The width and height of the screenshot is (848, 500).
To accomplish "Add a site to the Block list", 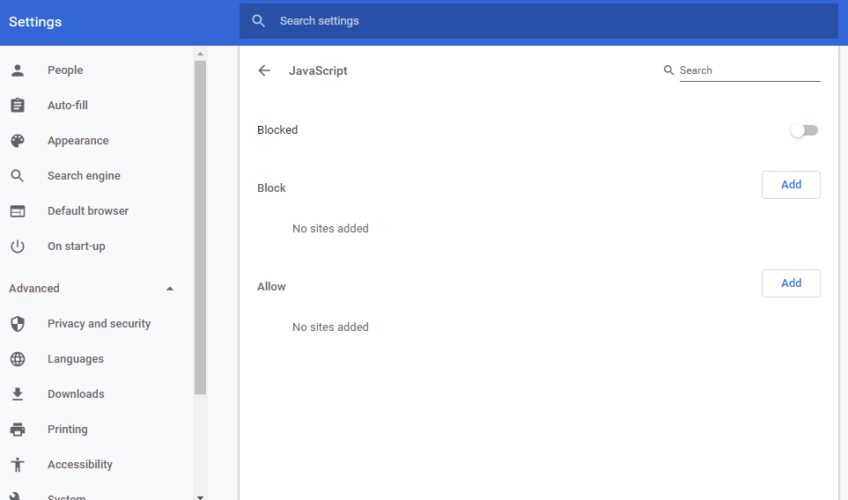I will tap(790, 185).
